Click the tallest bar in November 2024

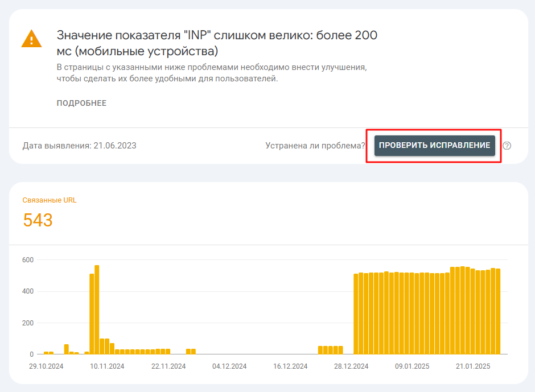(97, 310)
